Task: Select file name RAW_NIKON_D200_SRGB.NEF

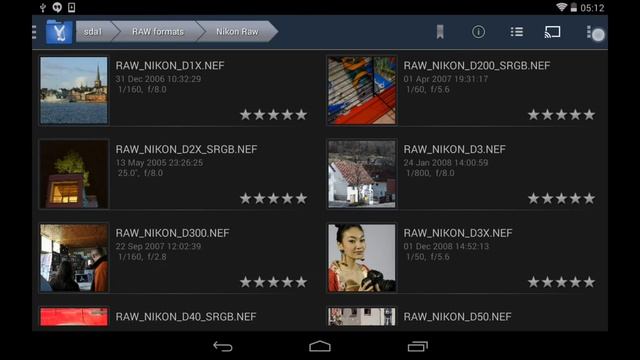Action: pos(477,66)
